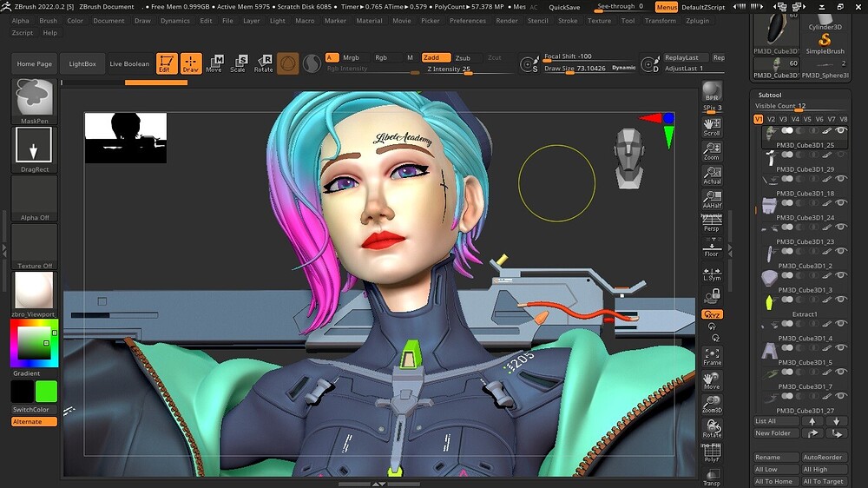Screen dimensions: 868x488
Task: Click the AAHalf view icon
Action: point(712,200)
